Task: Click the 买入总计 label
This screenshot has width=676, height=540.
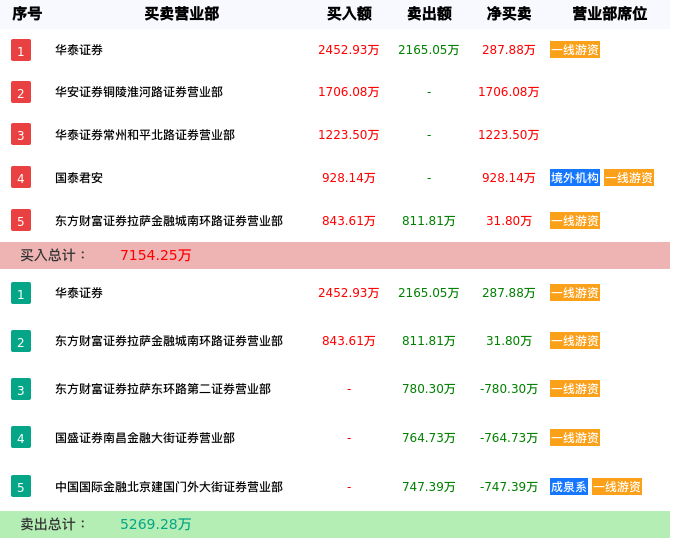Action: click(53, 255)
